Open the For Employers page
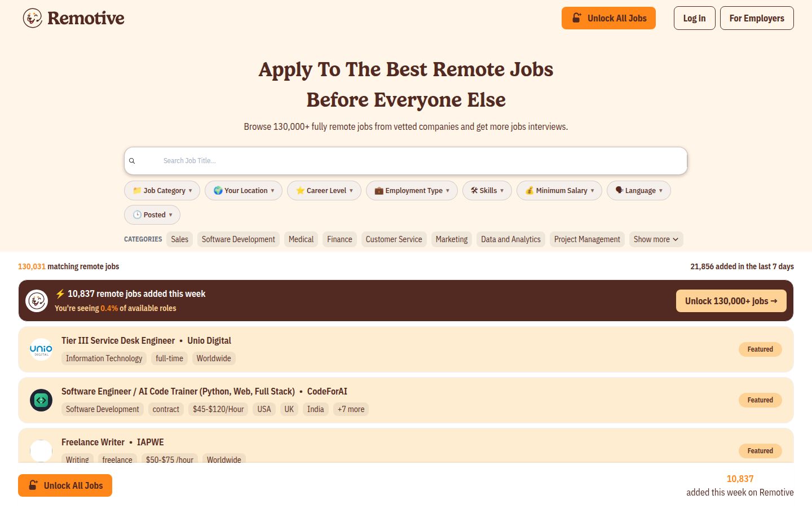 pos(757,18)
